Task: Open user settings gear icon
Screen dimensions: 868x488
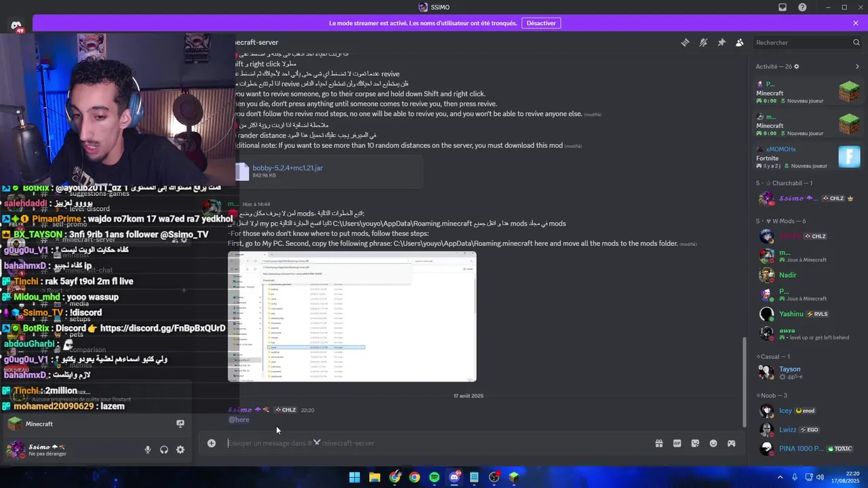Action: pyautogui.click(x=180, y=449)
